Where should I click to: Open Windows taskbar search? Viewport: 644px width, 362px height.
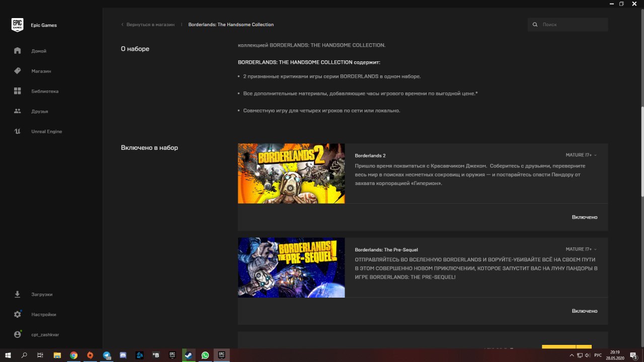pos(24,355)
